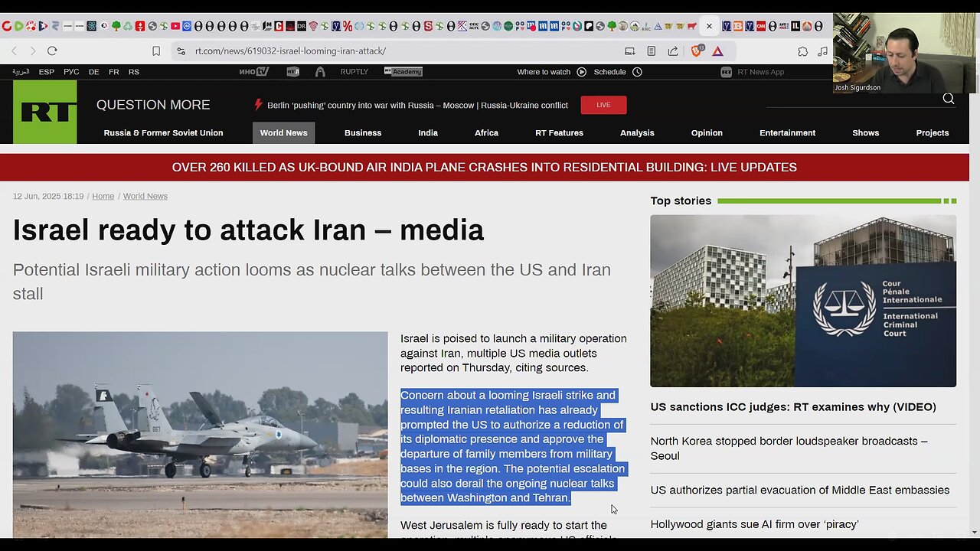
Task: Switch site language to DE
Action: tap(93, 72)
